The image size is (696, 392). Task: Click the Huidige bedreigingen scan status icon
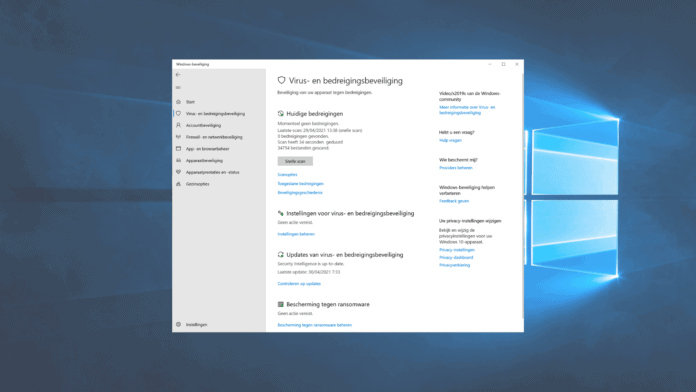281,114
